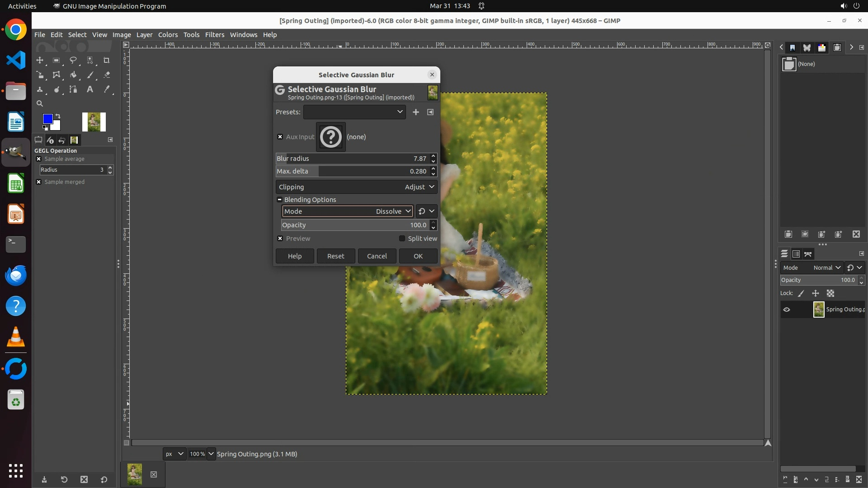Select the Color Picker eyedropper tool

pos(107,89)
